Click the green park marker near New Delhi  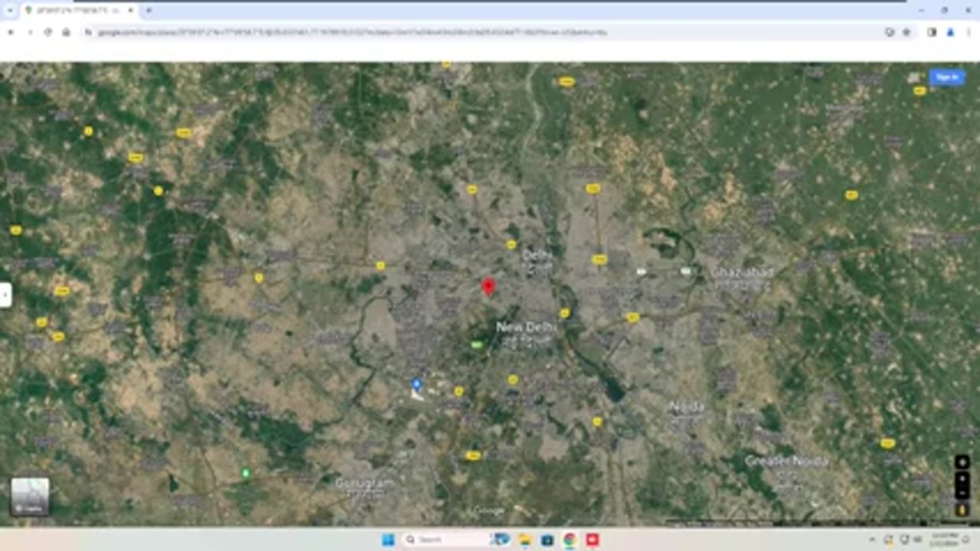[x=477, y=346]
